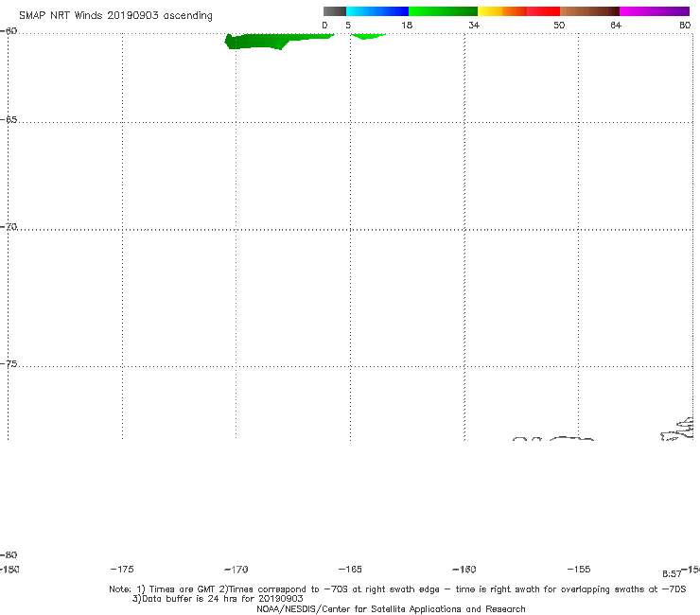Click the latitude label '-70'
The height and width of the screenshot is (615, 700).
point(9,227)
